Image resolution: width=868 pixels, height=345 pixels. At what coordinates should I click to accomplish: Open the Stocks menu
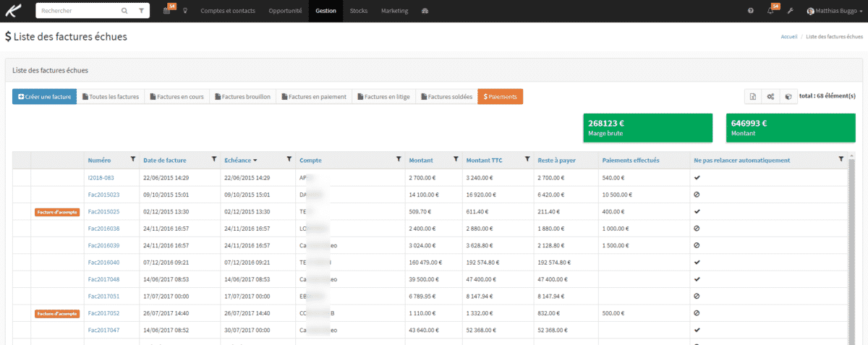point(358,12)
